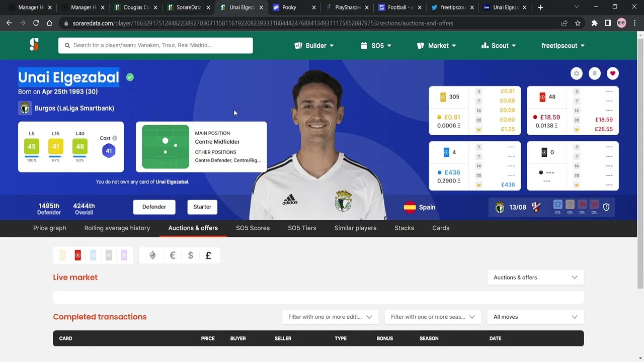Switch to Rolling average history tab
Image resolution: width=644 pixels, height=362 pixels.
[x=117, y=228]
